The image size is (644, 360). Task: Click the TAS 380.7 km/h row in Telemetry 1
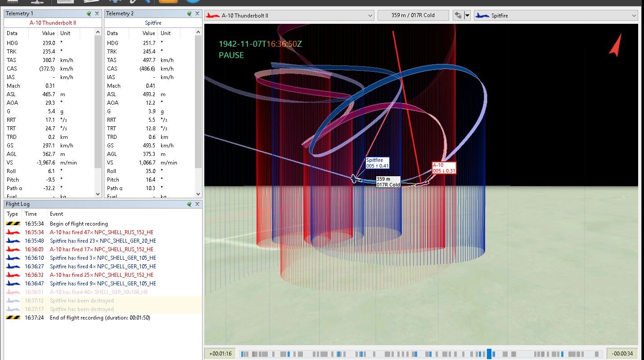pyautogui.click(x=50, y=60)
